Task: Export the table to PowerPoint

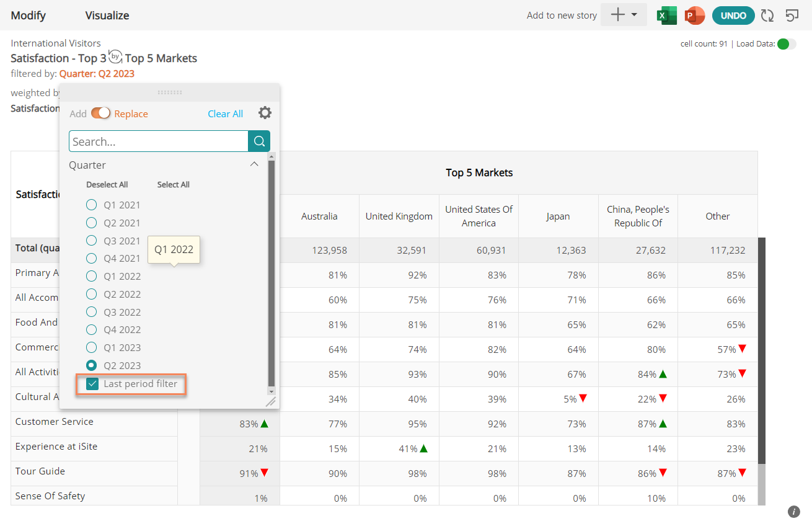Action: point(694,16)
